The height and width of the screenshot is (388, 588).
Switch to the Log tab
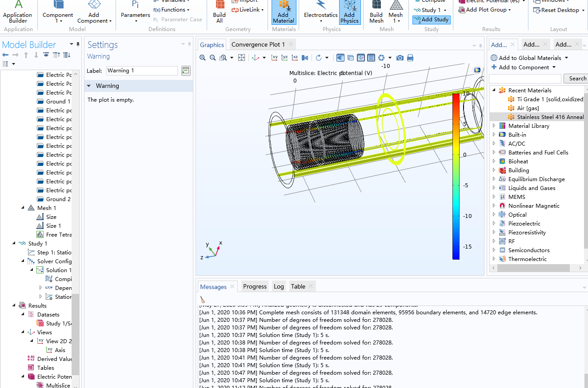279,287
